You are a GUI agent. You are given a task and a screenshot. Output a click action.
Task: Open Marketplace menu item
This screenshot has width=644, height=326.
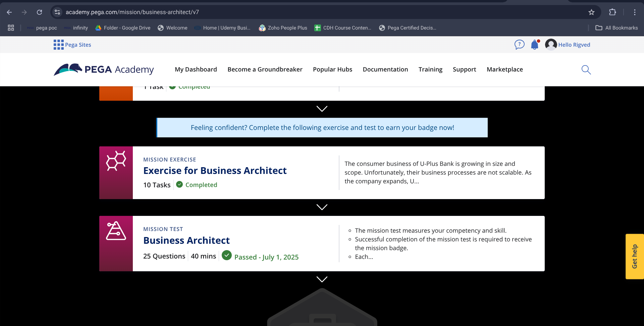(505, 69)
